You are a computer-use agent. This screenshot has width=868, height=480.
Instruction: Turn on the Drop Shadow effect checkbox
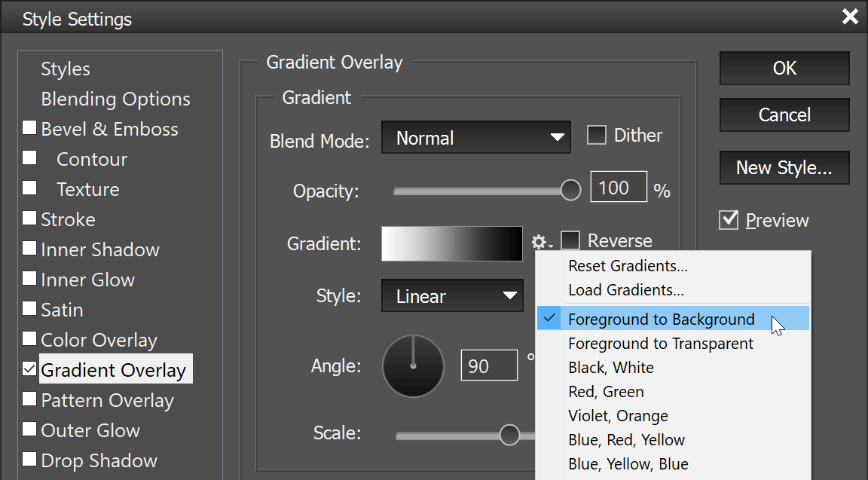29,460
